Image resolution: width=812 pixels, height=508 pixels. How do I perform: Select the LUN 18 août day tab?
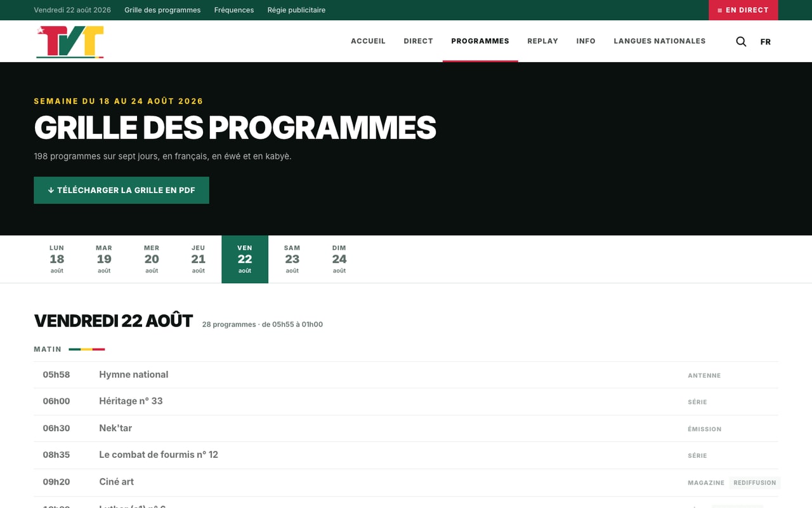(57, 259)
